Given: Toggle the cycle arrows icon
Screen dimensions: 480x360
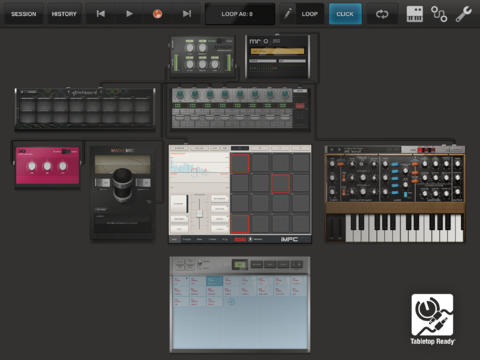Looking at the screenshot, I should pos(382,14).
